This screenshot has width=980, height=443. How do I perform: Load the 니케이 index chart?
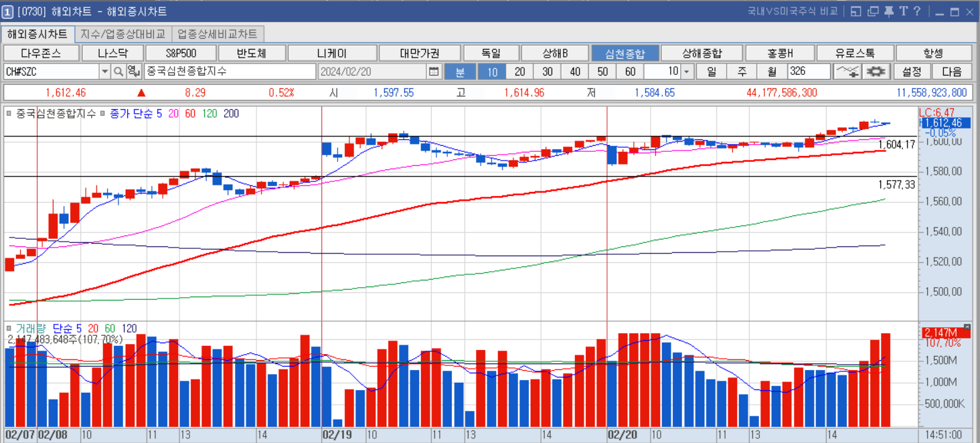(332, 53)
